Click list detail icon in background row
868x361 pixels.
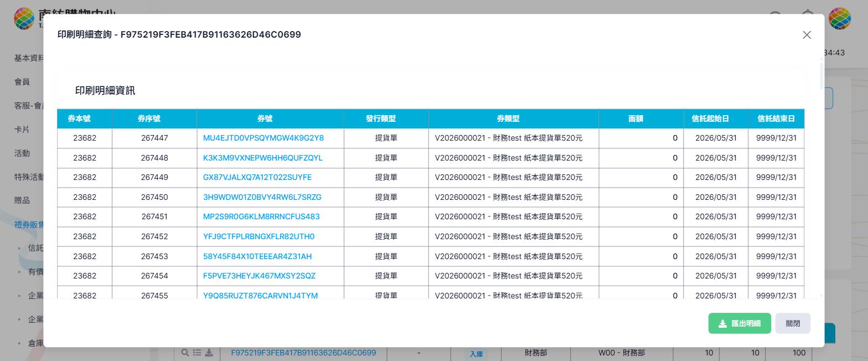pos(197,353)
